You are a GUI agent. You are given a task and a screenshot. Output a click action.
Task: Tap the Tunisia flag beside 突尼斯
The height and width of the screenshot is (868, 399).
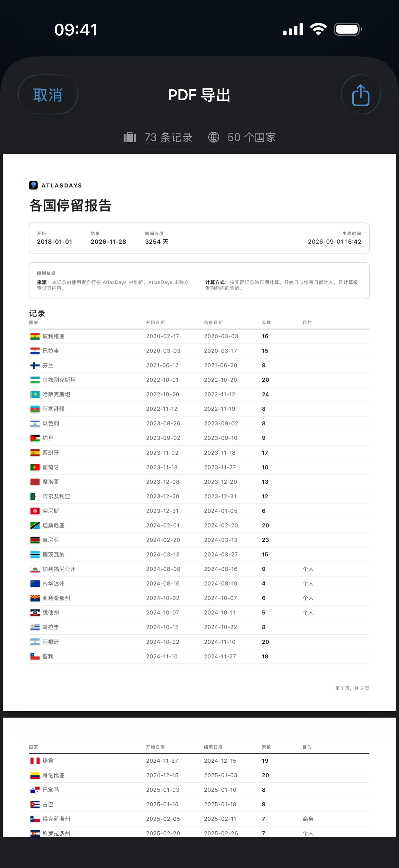click(x=35, y=511)
